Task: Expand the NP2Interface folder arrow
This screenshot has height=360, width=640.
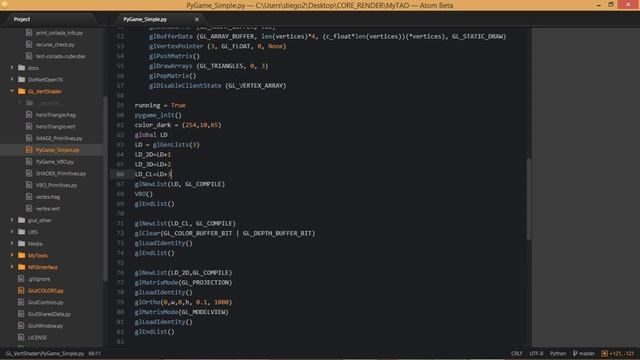Action: coord(12,267)
